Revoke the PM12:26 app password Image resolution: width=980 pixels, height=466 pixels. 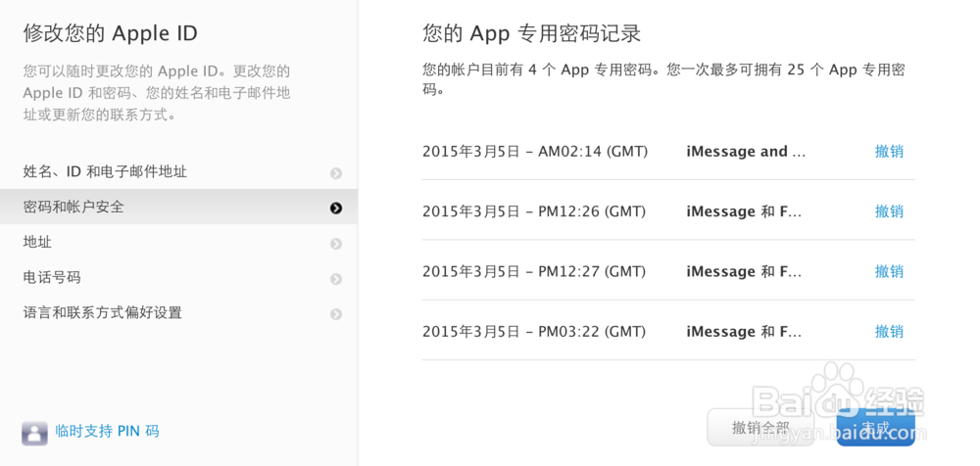coord(889,211)
